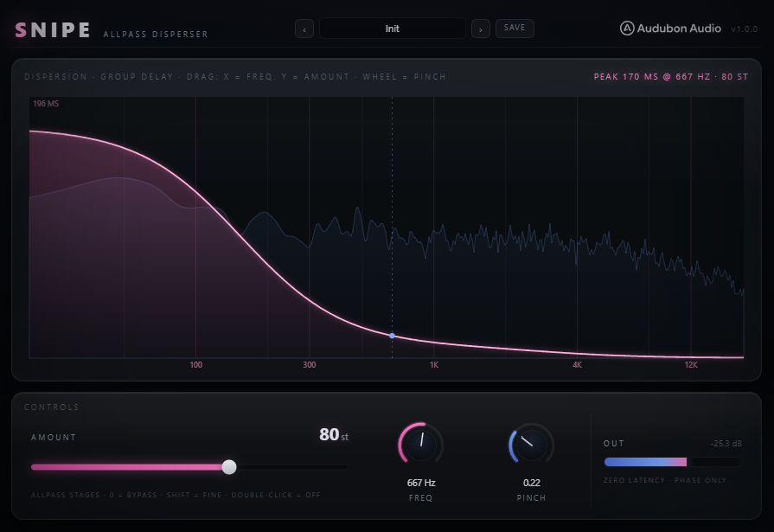The height and width of the screenshot is (532, 774).
Task: Click the CONTROLS section heading
Action: 52,407
